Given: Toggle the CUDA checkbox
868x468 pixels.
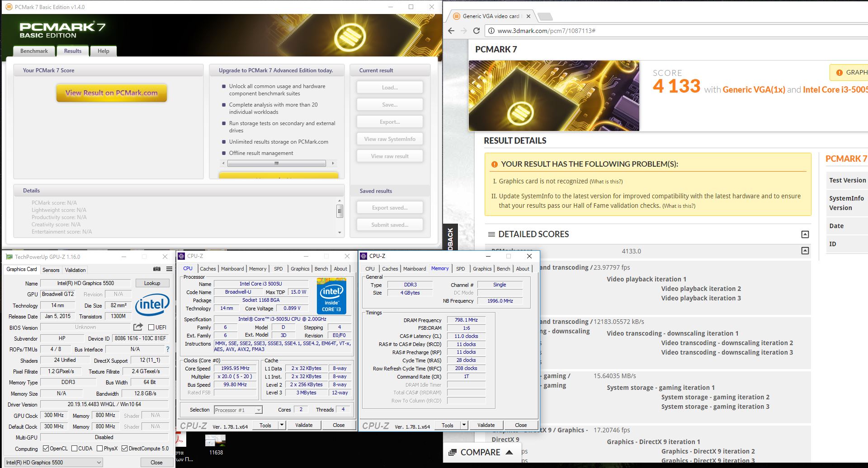Looking at the screenshot, I should point(75,449).
